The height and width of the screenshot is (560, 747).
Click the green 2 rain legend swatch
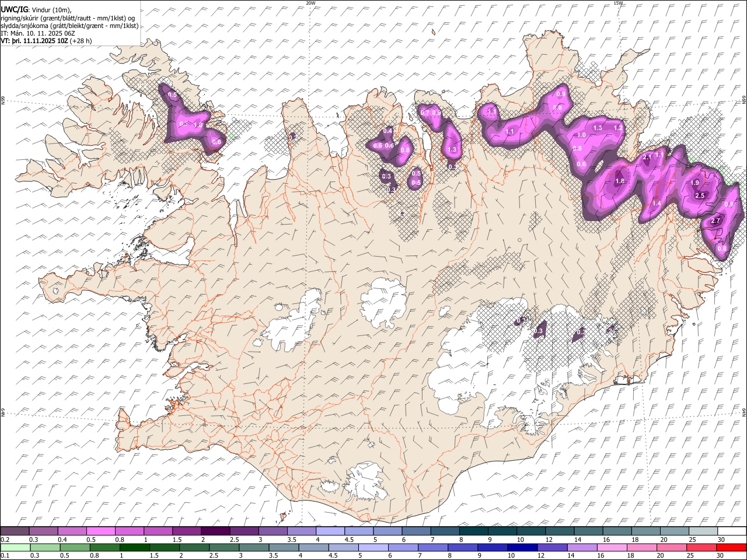click(x=194, y=547)
